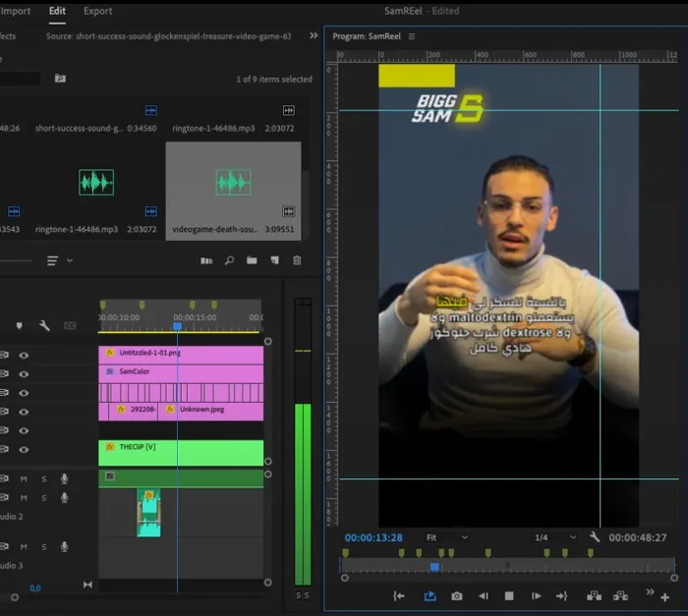This screenshot has width=688, height=616.
Task: Step forward one frame
Action: click(536, 595)
